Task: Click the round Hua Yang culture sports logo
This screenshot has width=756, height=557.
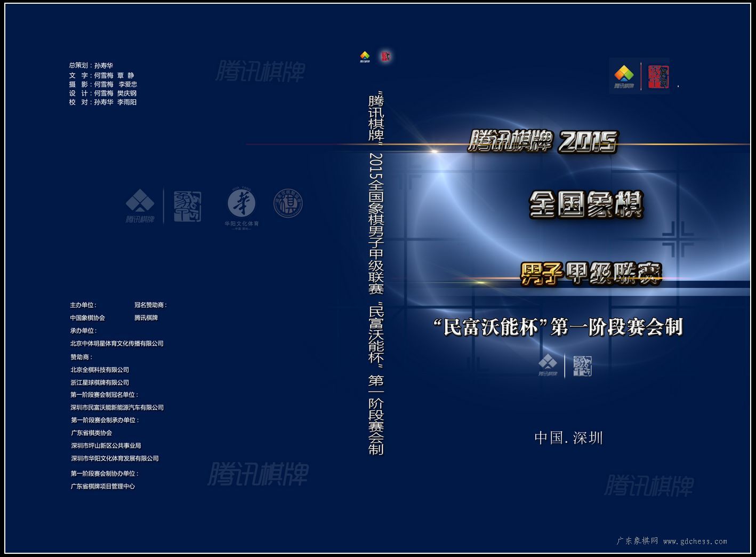Action: [242, 203]
